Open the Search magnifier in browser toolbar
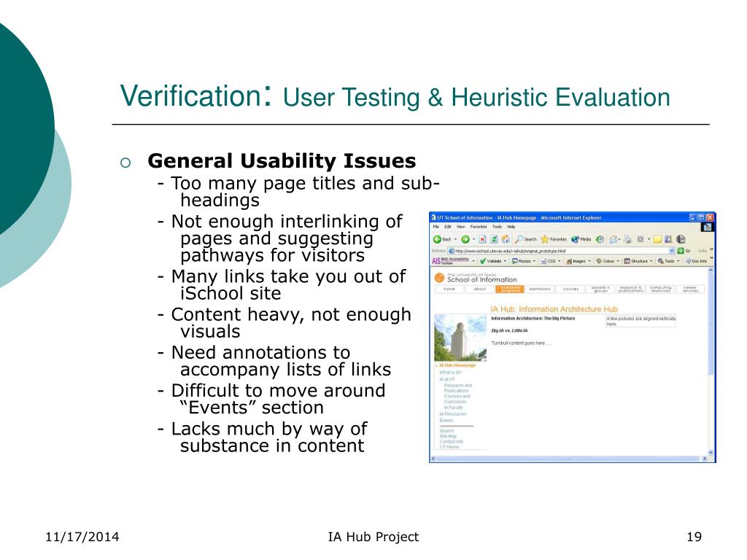This screenshot has height=560, width=747. (525, 239)
